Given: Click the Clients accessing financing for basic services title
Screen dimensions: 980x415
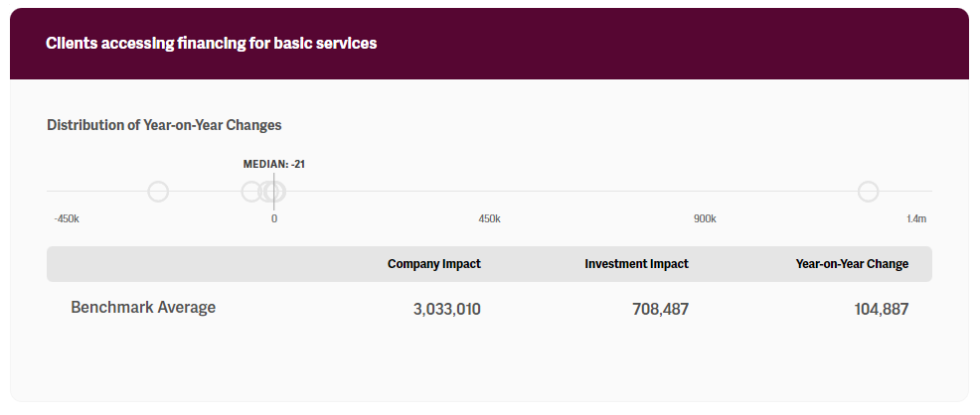Looking at the screenshot, I should click(x=212, y=44).
